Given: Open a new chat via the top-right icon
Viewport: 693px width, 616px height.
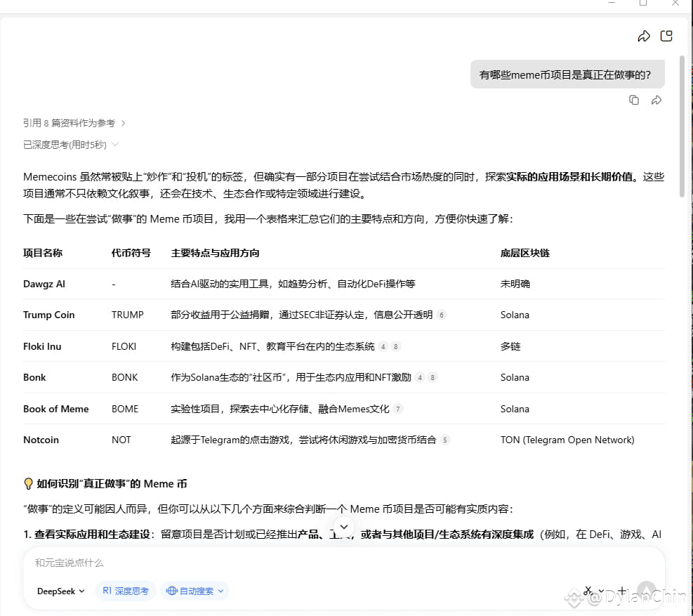Looking at the screenshot, I should 666,36.
